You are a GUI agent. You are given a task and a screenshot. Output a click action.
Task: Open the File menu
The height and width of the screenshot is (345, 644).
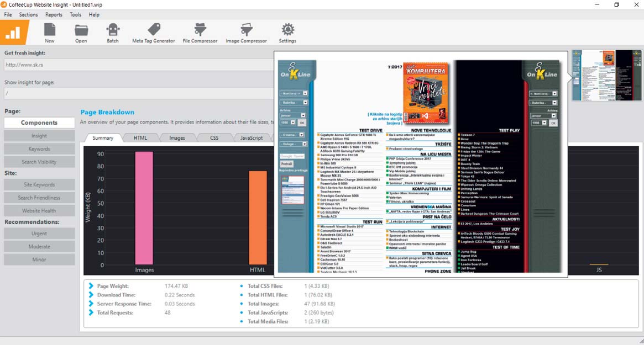8,14
